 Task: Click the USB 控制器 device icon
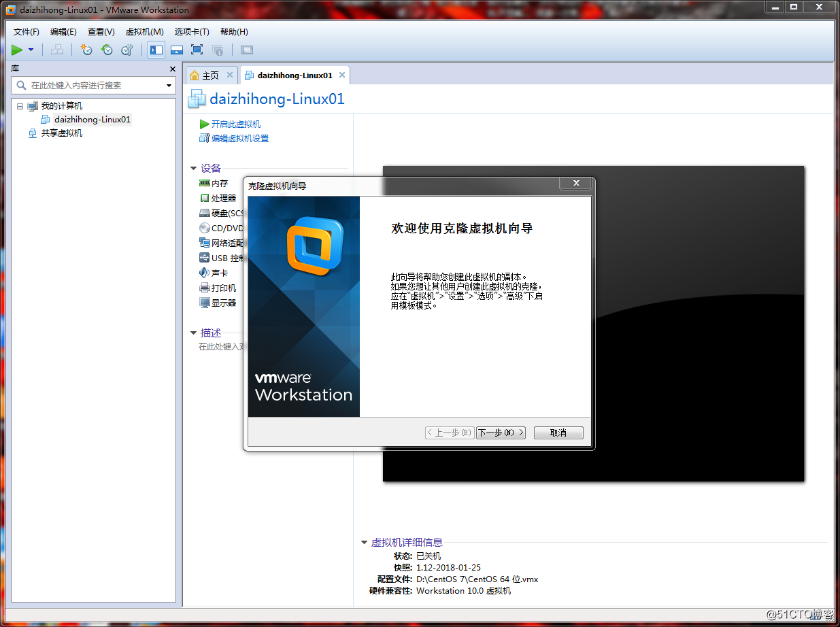click(x=205, y=258)
